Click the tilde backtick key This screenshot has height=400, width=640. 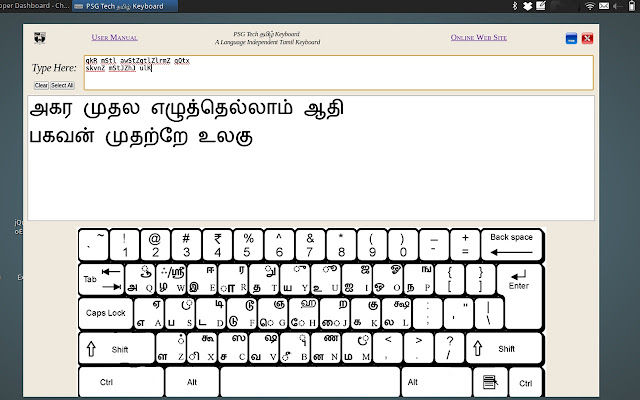point(93,245)
